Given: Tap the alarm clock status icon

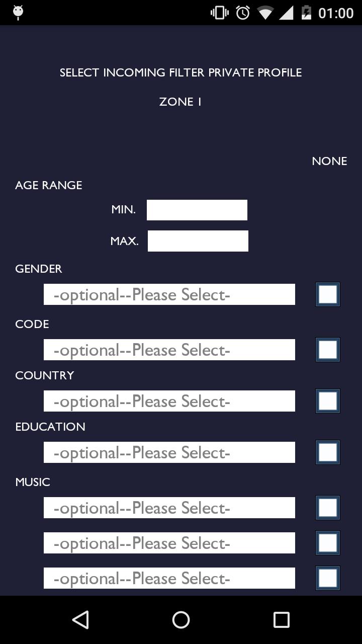Looking at the screenshot, I should click(x=243, y=13).
